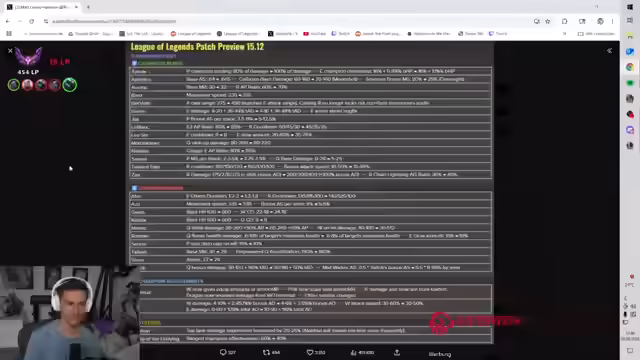Click the taskbar clock and date
640x360 pixels.
tap(630, 336)
